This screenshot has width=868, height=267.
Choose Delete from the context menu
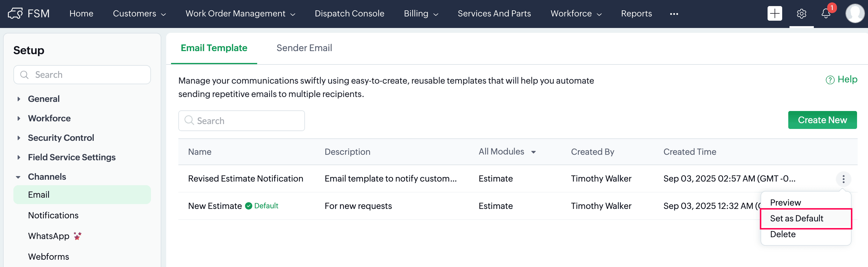click(783, 234)
